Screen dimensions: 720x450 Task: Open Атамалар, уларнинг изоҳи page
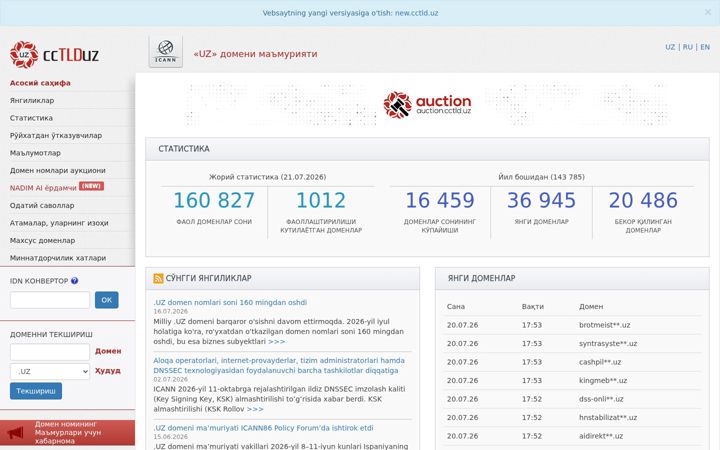coord(59,223)
